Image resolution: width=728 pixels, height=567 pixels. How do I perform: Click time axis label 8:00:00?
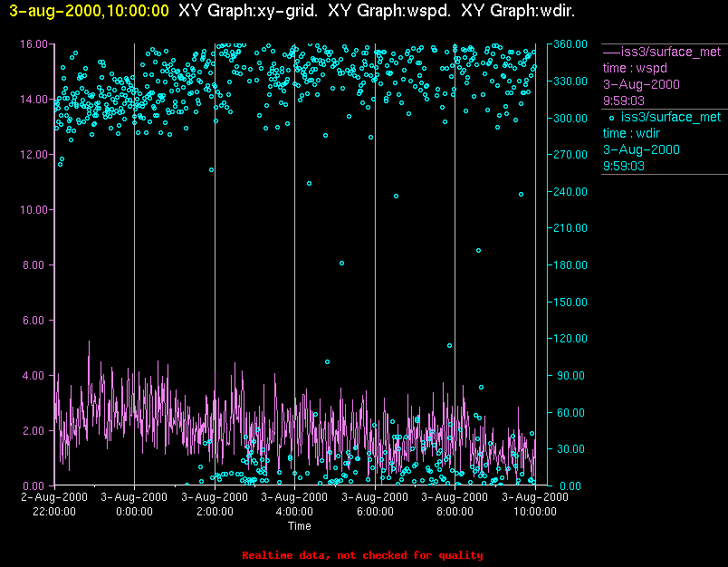click(455, 511)
